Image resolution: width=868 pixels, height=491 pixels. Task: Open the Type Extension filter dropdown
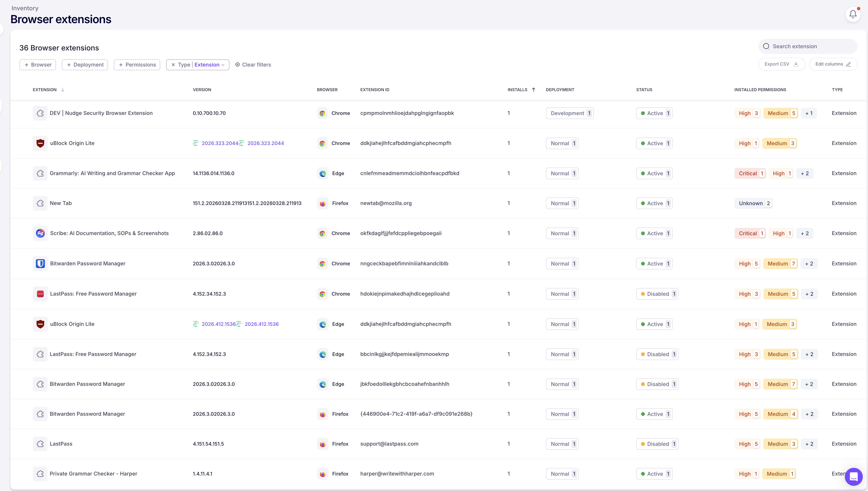coord(209,65)
